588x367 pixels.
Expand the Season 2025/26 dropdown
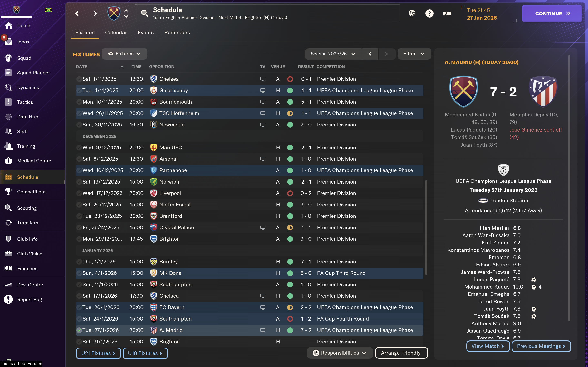coord(333,54)
